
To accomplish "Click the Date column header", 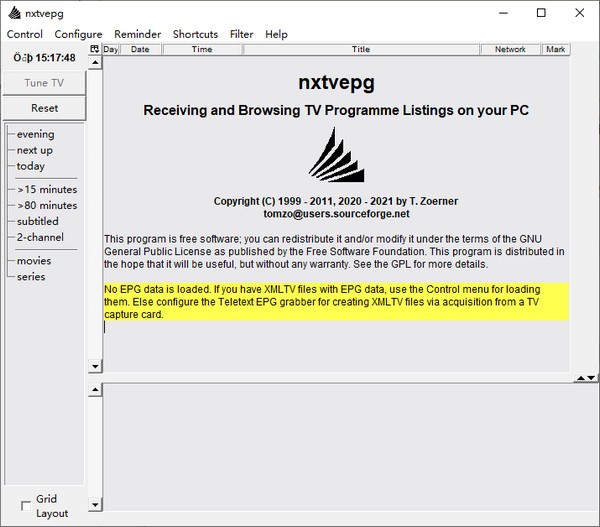I will (x=140, y=49).
